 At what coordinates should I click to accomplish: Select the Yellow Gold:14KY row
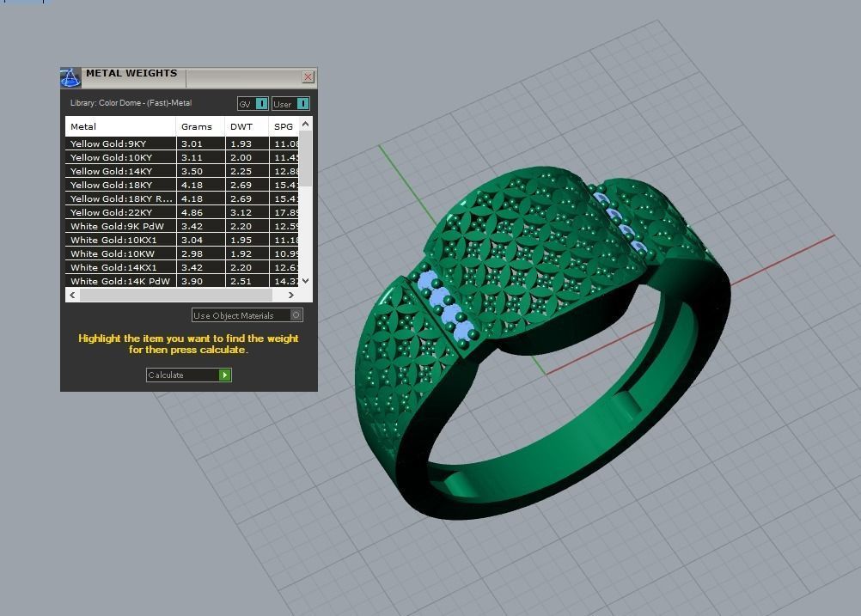click(x=182, y=171)
